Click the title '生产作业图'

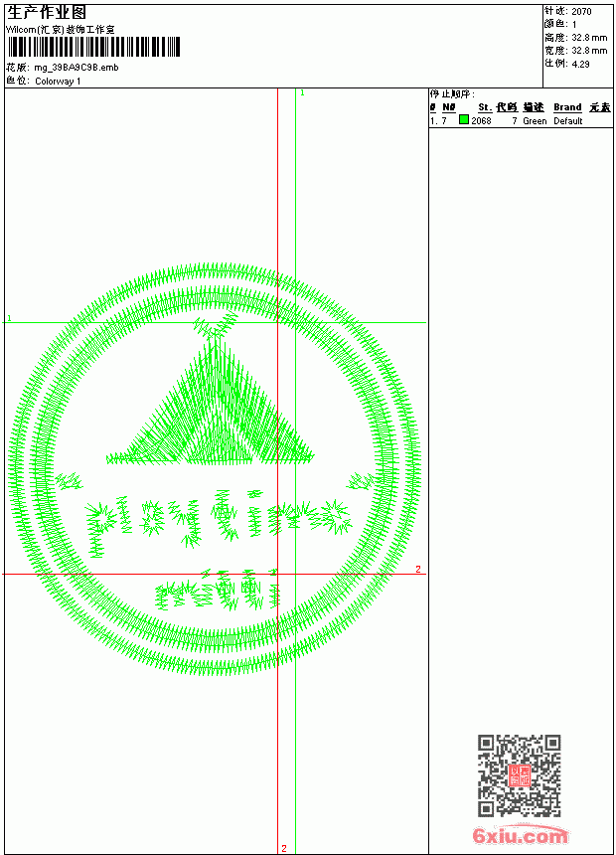[x=47, y=12]
